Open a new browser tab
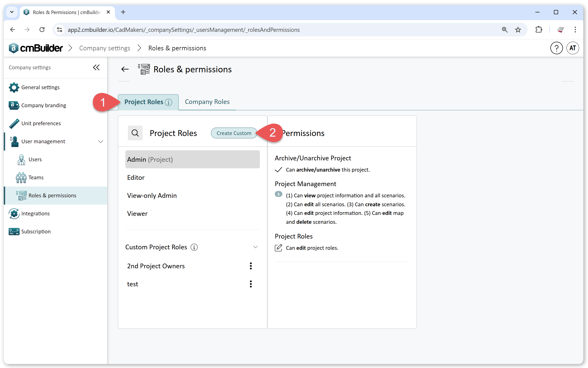The image size is (588, 368). pos(123,12)
